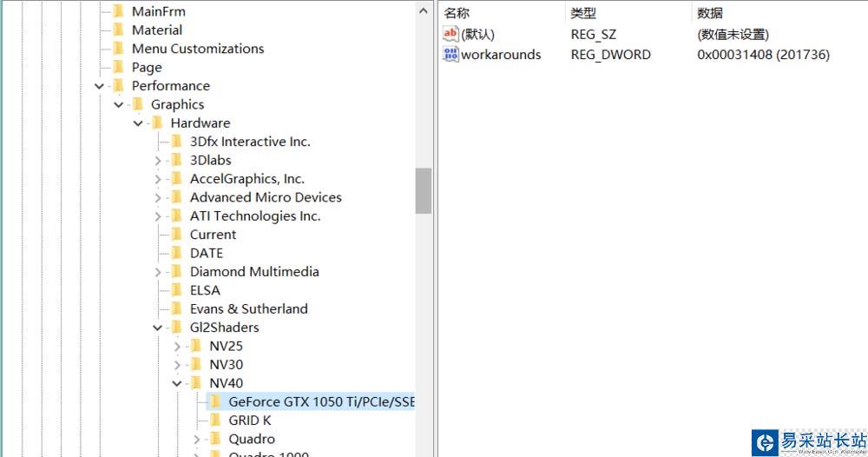Collapse the Performance tree node
Screen dimensions: 868x457
[x=100, y=86]
